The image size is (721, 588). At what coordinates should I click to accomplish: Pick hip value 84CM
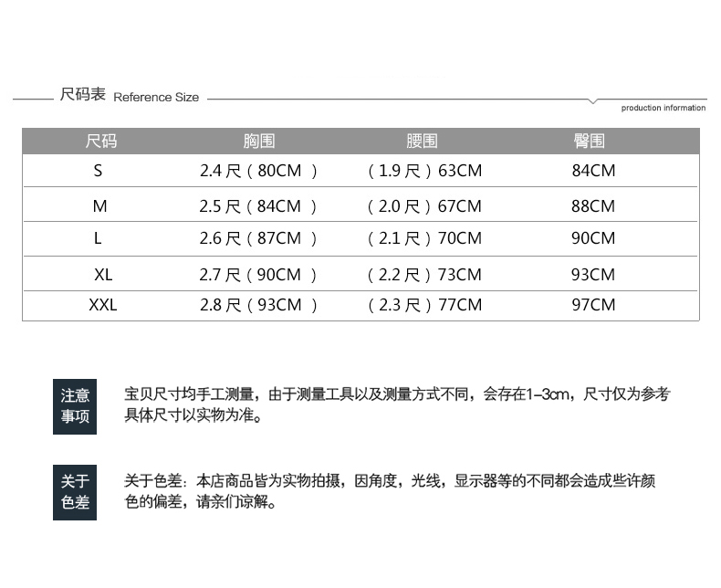pyautogui.click(x=593, y=171)
